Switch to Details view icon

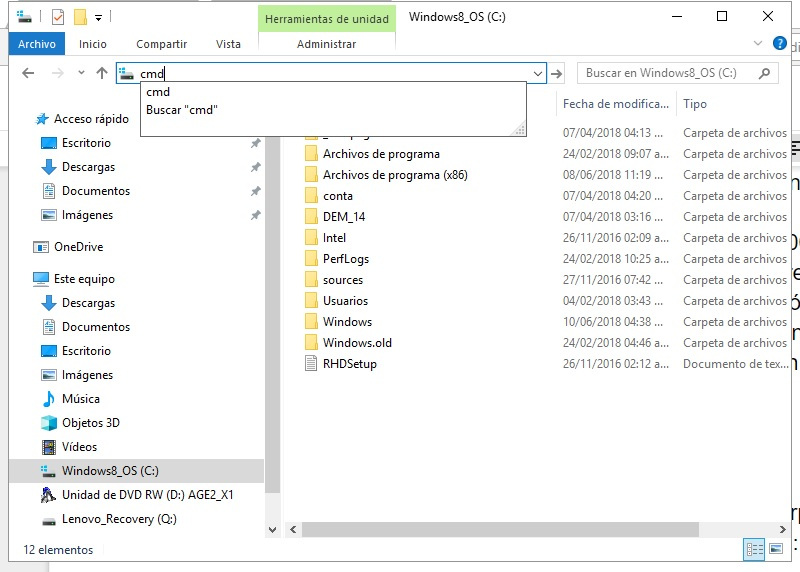(x=755, y=550)
